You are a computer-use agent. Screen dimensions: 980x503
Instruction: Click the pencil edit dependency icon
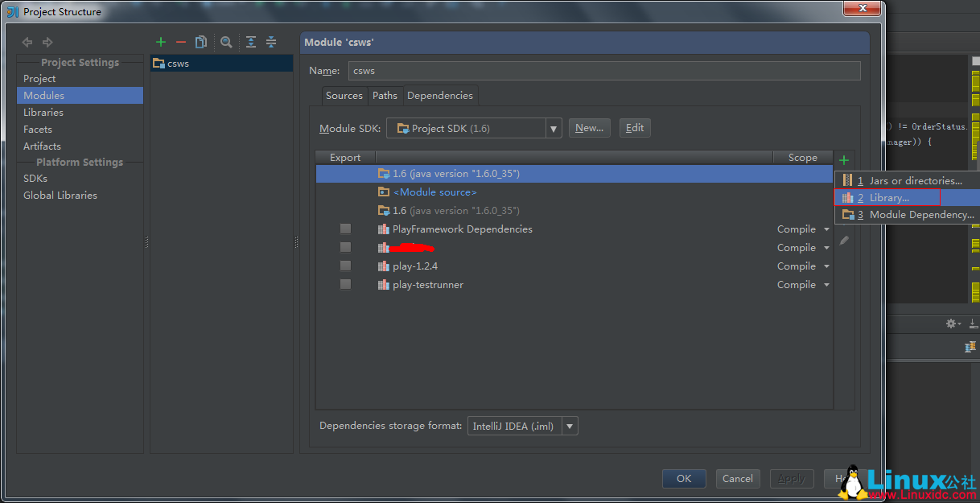843,241
